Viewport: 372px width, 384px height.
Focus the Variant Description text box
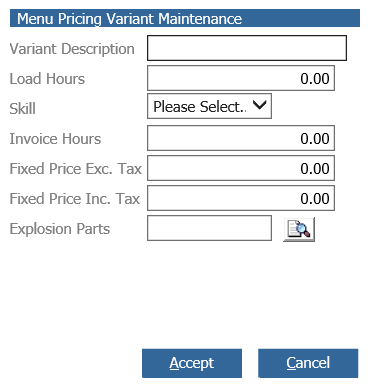coord(247,48)
